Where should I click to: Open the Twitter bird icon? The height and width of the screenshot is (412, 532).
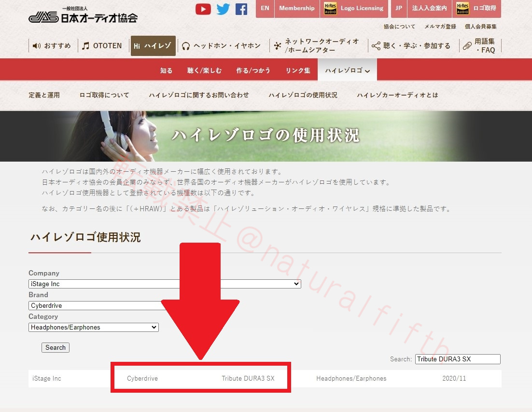(x=223, y=9)
